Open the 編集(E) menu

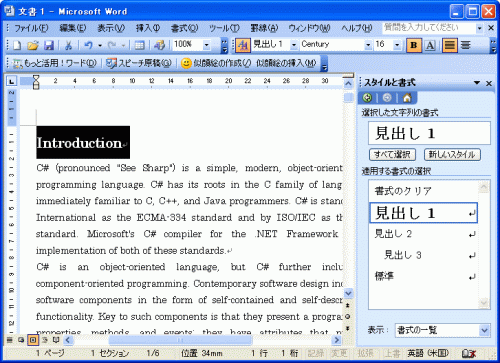click(73, 28)
